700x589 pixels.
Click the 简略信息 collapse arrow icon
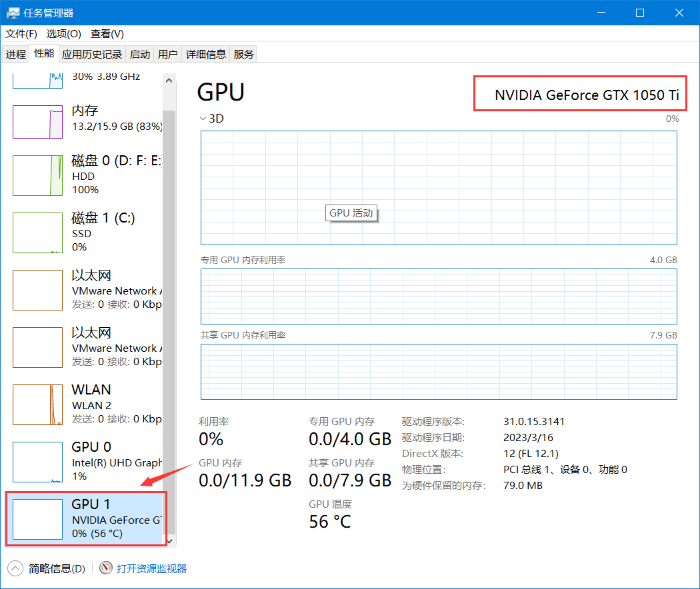[x=15, y=568]
